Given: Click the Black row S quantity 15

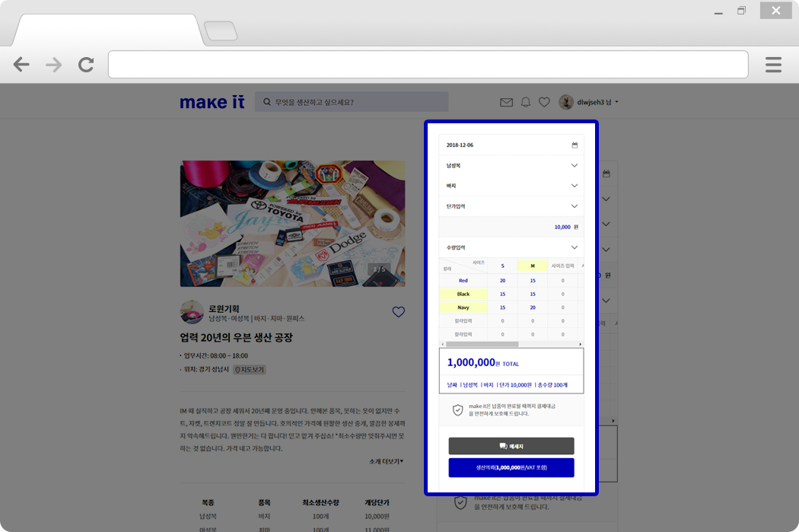Looking at the screenshot, I should pyautogui.click(x=502, y=294).
